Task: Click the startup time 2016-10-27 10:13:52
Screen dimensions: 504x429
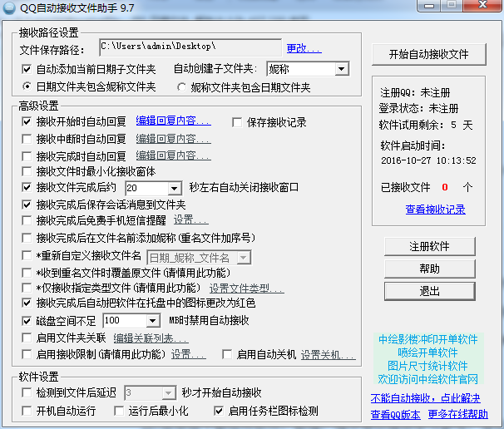Action: (428, 160)
